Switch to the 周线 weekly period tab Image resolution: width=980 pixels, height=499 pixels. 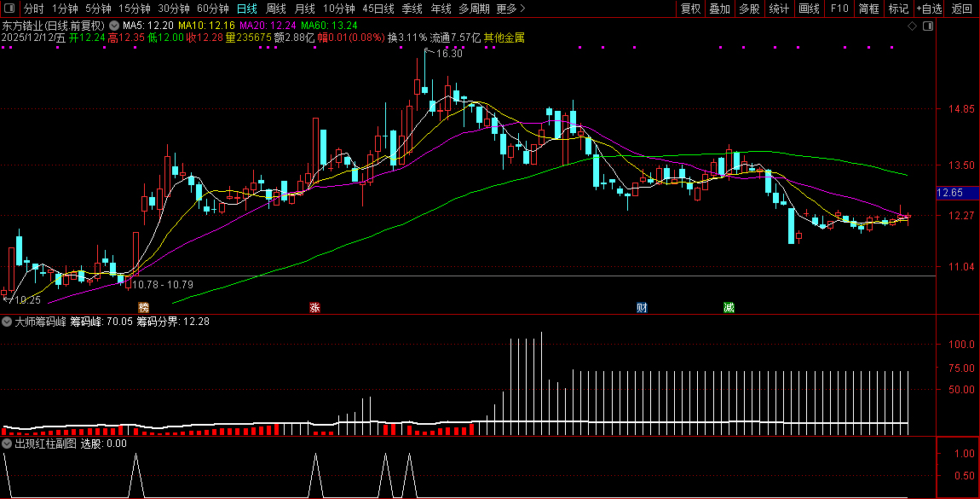[275, 9]
